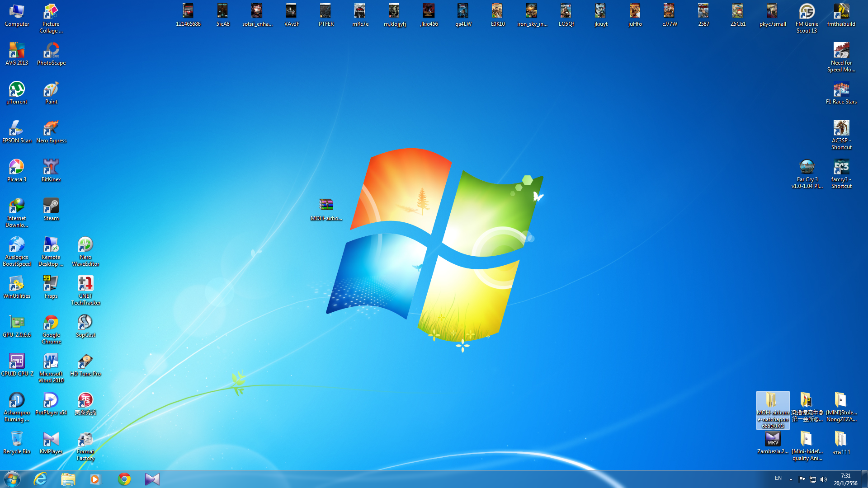
Task: Click the EN language indicator
Action: (778, 478)
